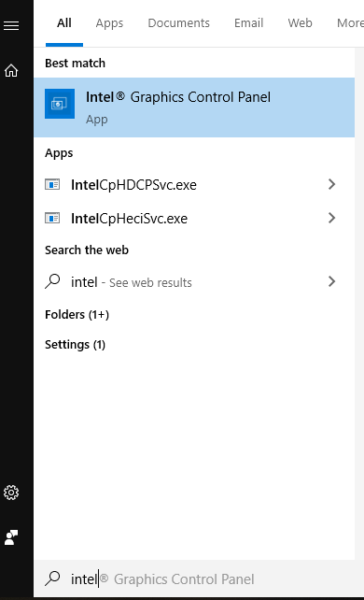This screenshot has width=364, height=600.
Task: Click the IntelCpHDCPSvc.exe file icon
Action: (x=52, y=185)
